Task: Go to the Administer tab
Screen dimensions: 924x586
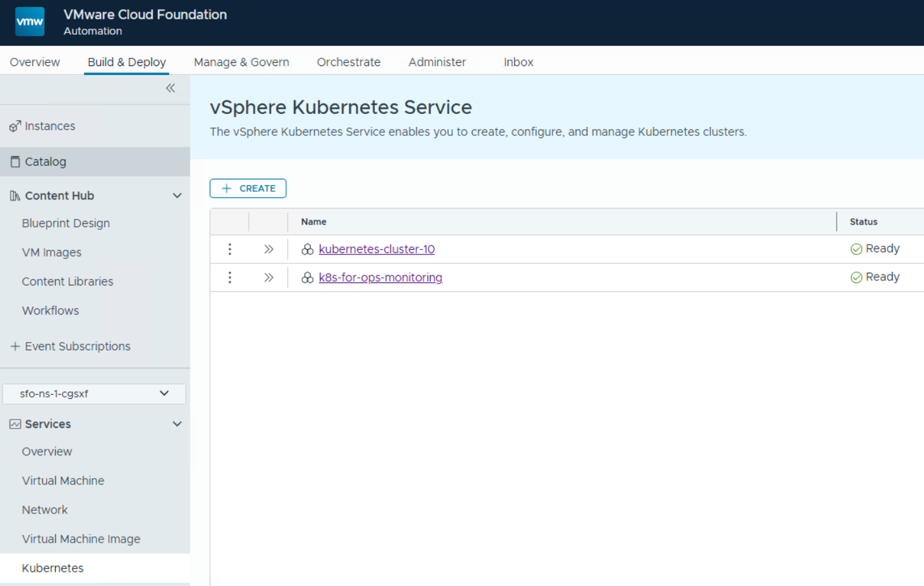Action: click(436, 62)
